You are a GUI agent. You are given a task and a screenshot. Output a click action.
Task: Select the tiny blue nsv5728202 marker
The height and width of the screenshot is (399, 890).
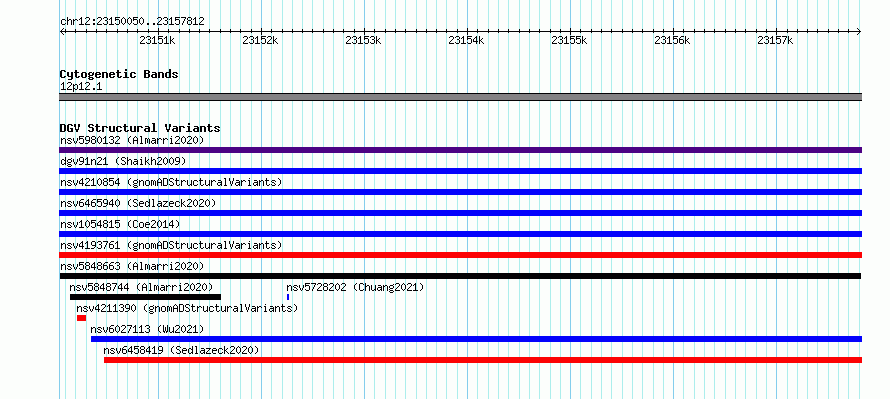(288, 297)
